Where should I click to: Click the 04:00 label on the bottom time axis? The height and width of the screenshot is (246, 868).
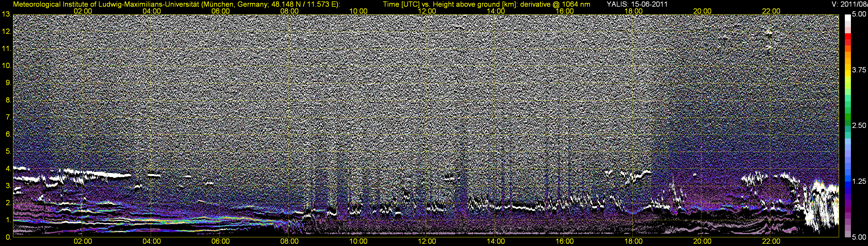click(x=152, y=241)
